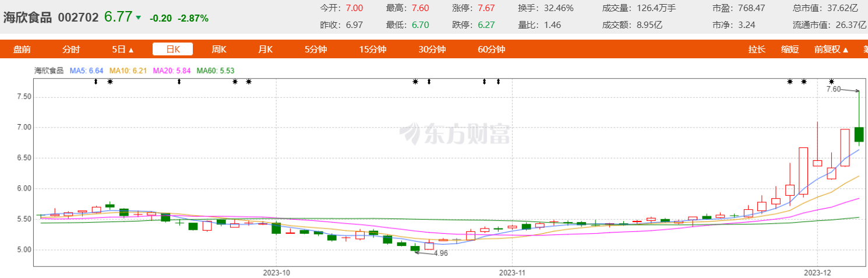
Task: Click the 最高 value 7.60 in header
Action: coord(420,8)
